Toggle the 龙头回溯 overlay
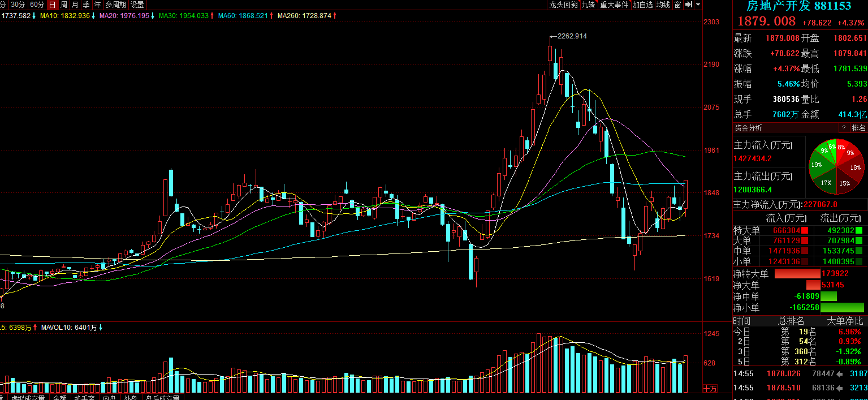868x400 pixels. click(563, 5)
